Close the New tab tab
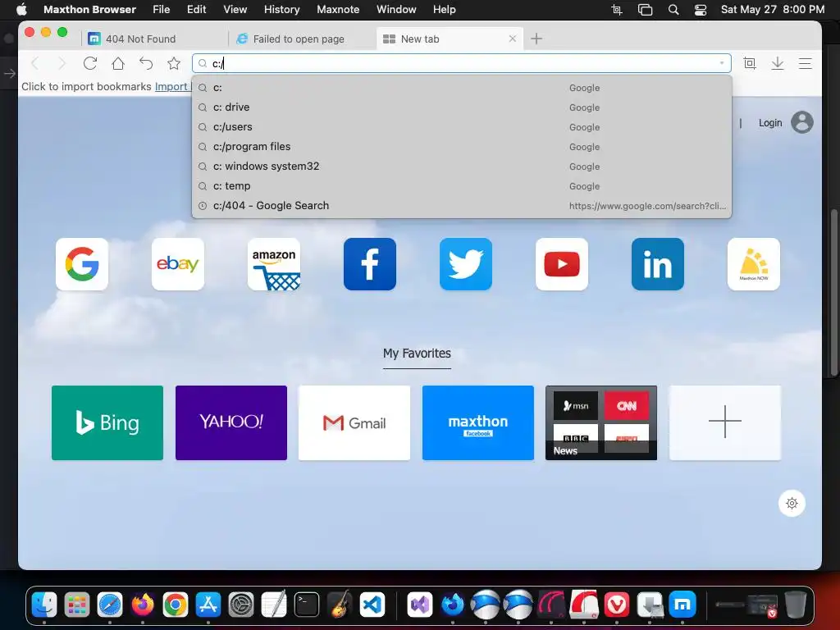This screenshot has width=840, height=630. point(513,39)
